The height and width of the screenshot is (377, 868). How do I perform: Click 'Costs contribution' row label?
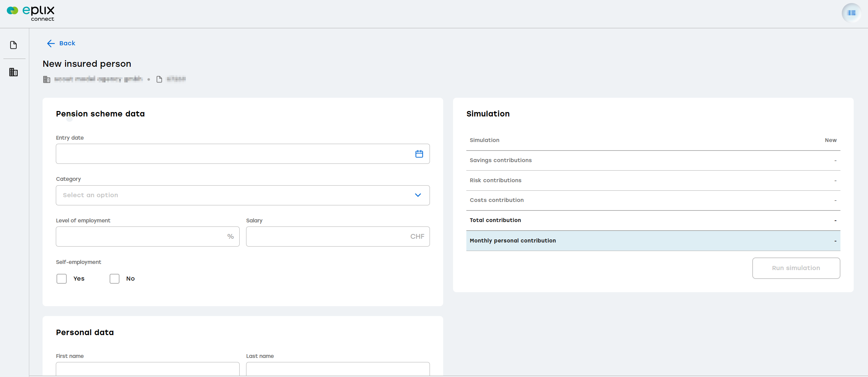click(497, 200)
